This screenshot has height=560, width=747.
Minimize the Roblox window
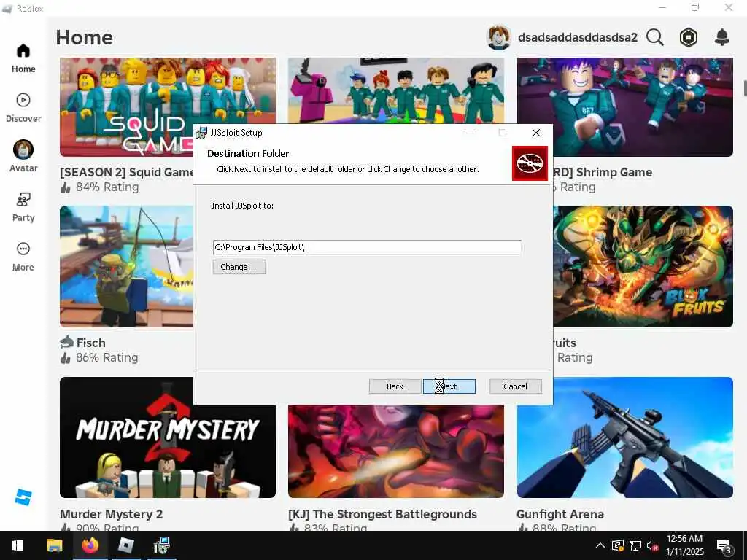pyautogui.click(x=662, y=7)
